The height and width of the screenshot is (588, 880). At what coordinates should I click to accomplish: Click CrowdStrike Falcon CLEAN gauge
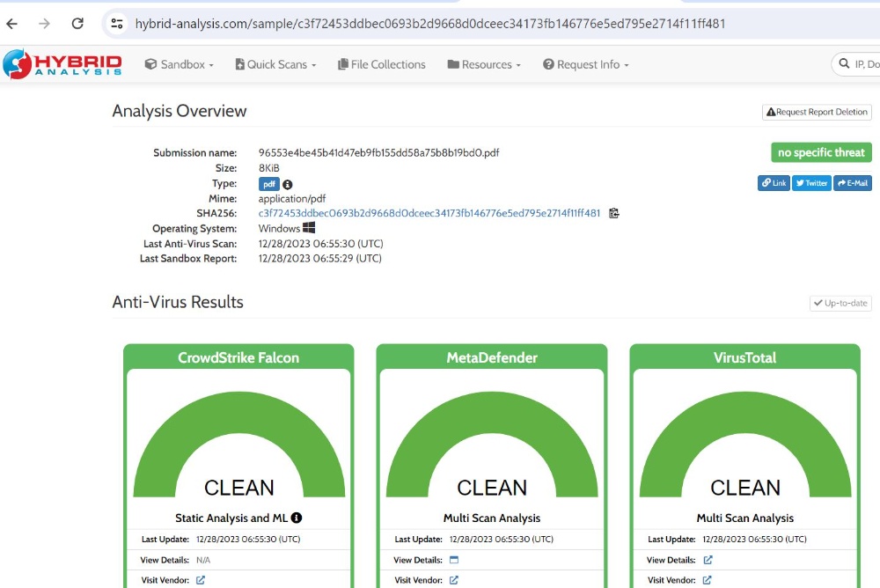(x=239, y=445)
